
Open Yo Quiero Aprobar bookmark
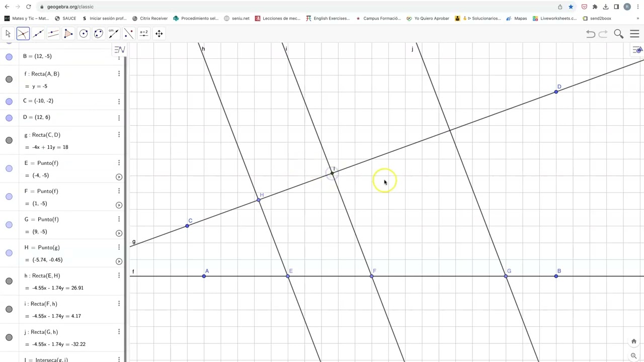[428, 18]
